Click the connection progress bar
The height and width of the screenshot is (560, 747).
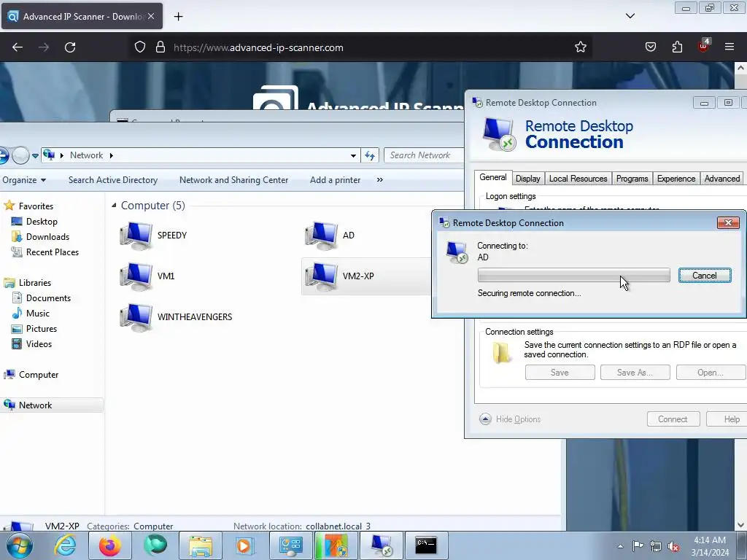point(573,275)
